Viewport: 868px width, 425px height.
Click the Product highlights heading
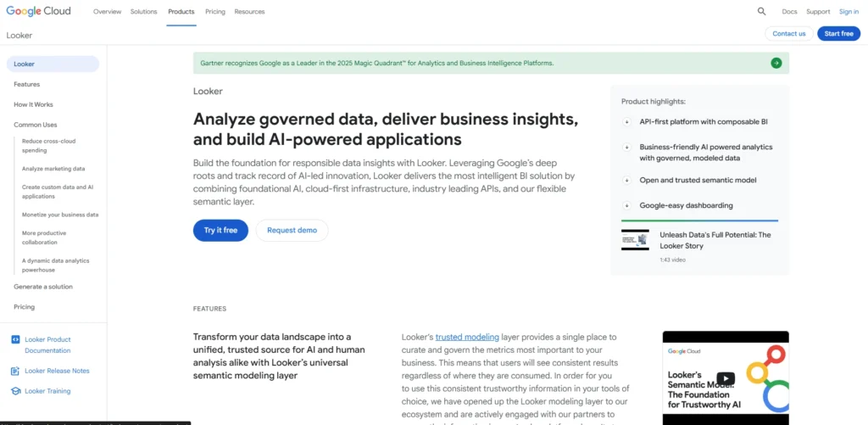[x=654, y=102]
